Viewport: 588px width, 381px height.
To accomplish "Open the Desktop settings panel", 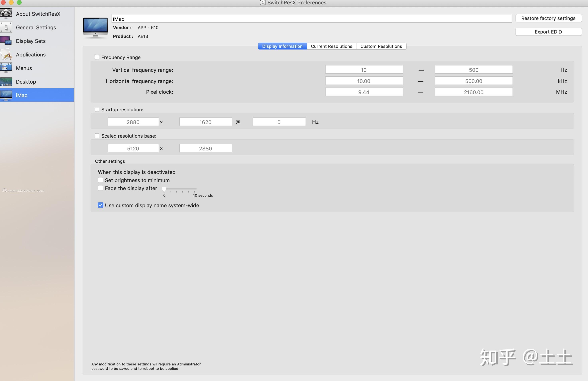I will 26,82.
